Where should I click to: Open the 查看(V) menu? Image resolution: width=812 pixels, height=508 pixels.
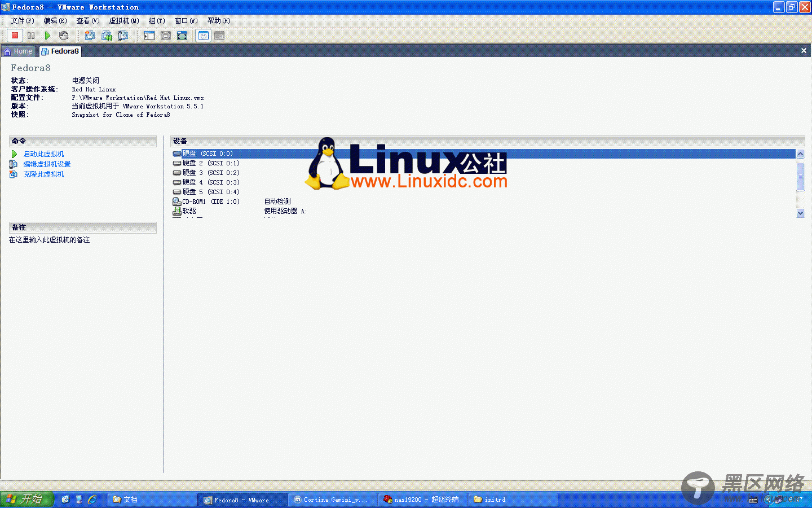point(88,21)
